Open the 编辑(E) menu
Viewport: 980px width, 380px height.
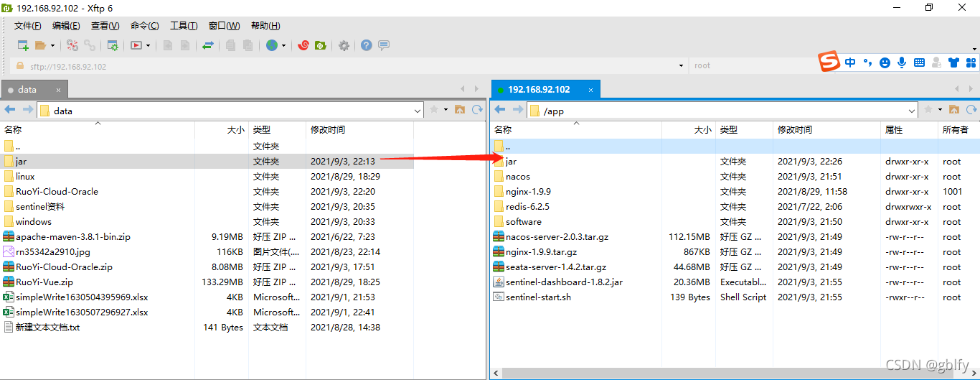[x=66, y=26]
